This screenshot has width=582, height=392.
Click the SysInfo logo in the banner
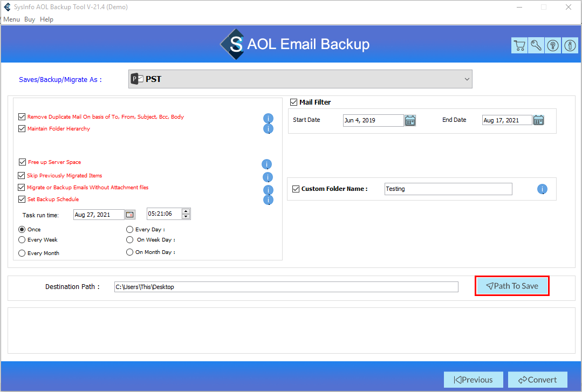(232, 44)
